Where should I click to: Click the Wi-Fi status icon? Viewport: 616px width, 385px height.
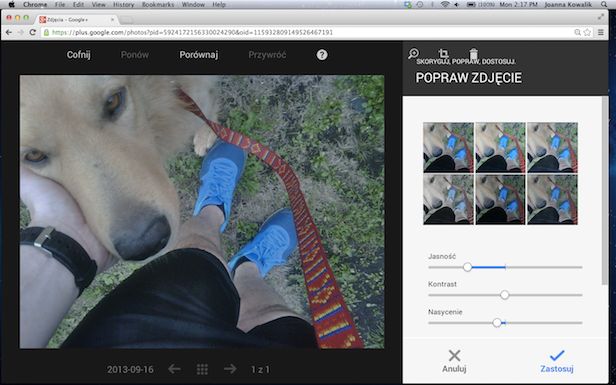[x=445, y=4]
